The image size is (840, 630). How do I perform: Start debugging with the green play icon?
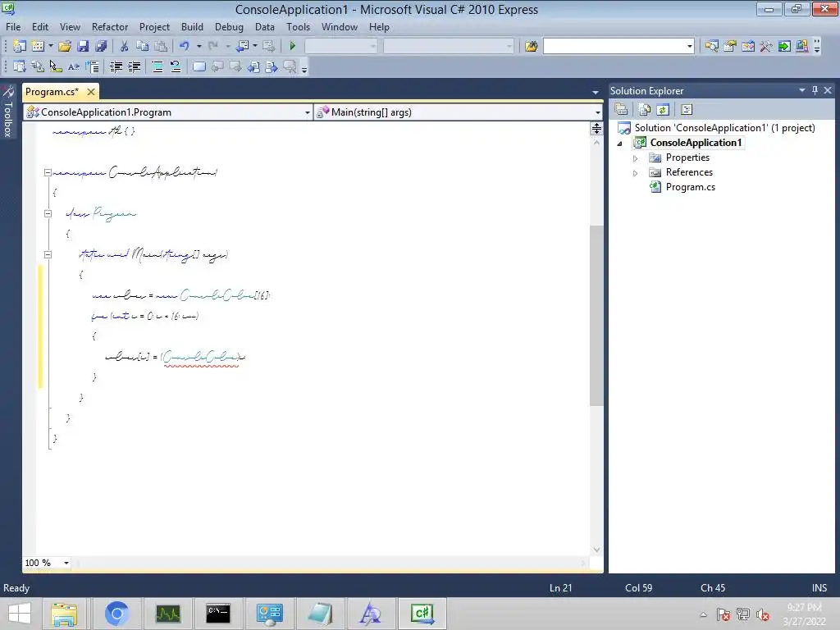coord(293,46)
